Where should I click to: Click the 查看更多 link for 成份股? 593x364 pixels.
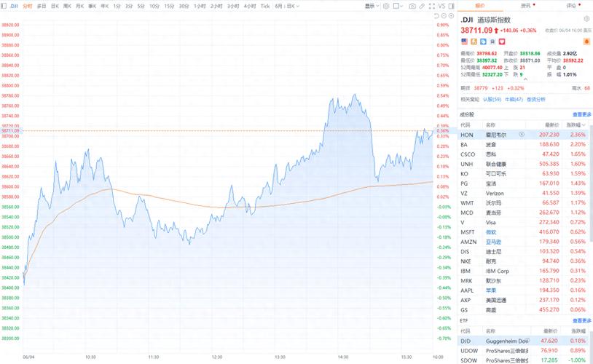581,114
